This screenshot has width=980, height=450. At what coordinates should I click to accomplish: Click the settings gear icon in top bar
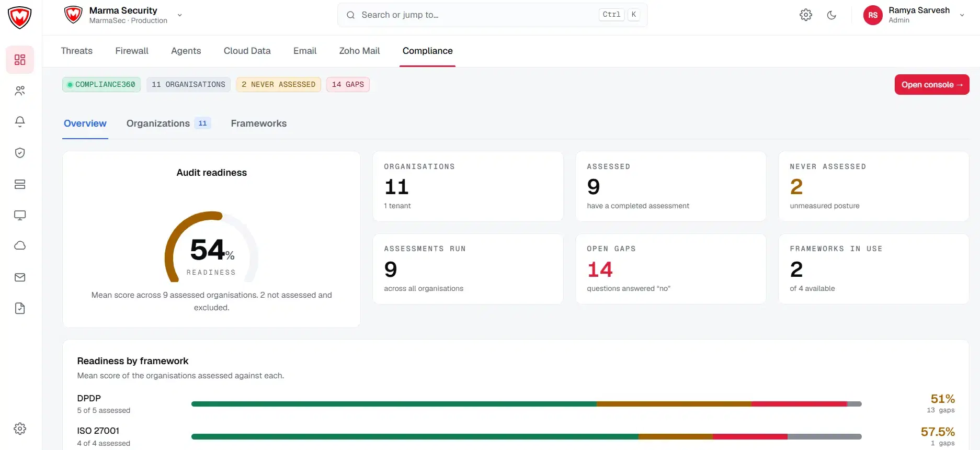(806, 15)
